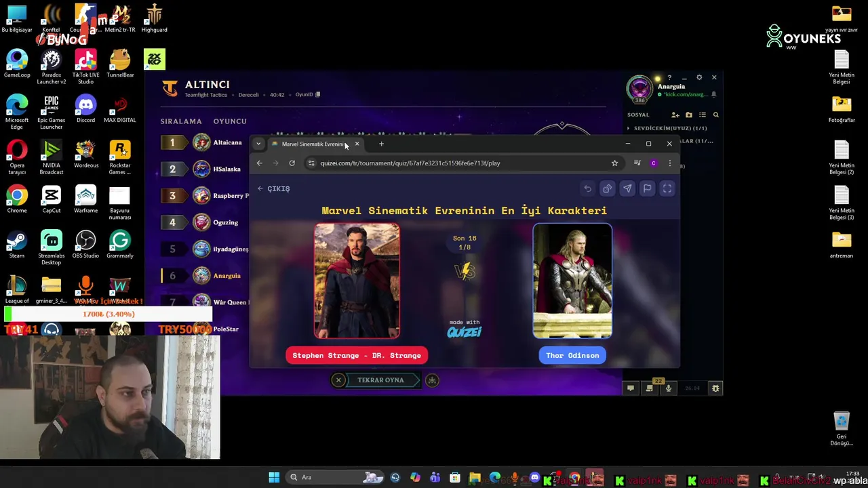Bookmark this page with the star
Screen dimensions: 868x488
tap(614, 163)
